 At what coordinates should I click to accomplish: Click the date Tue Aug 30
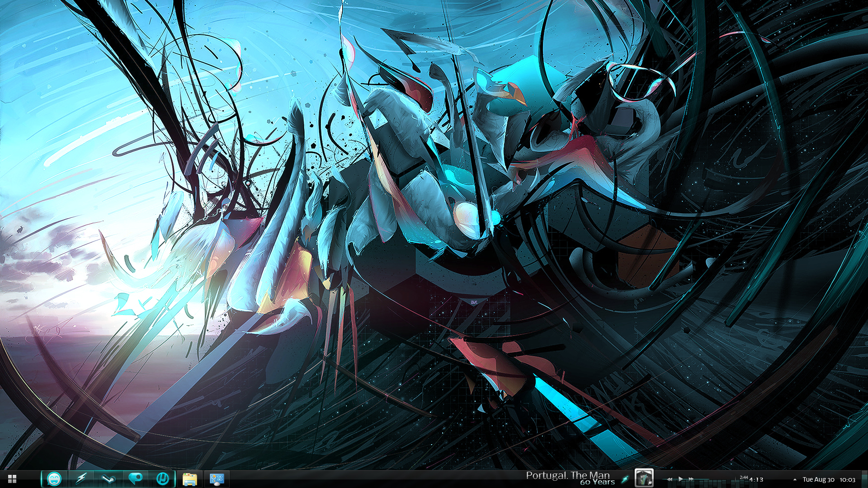pos(818,479)
